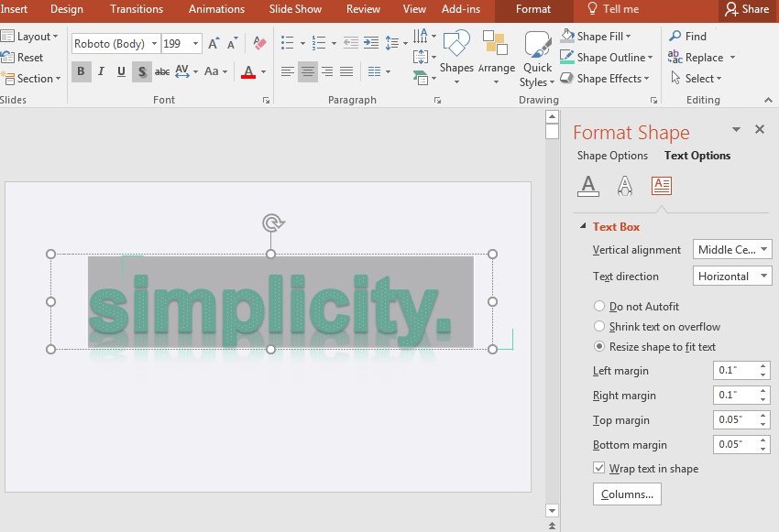The image size is (779, 532).
Task: Align text right
Action: coord(327,71)
